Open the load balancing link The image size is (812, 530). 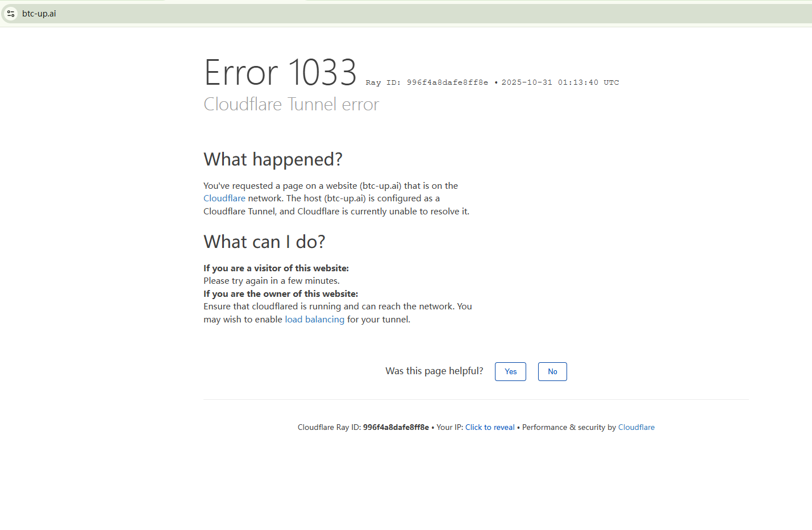[314, 320]
